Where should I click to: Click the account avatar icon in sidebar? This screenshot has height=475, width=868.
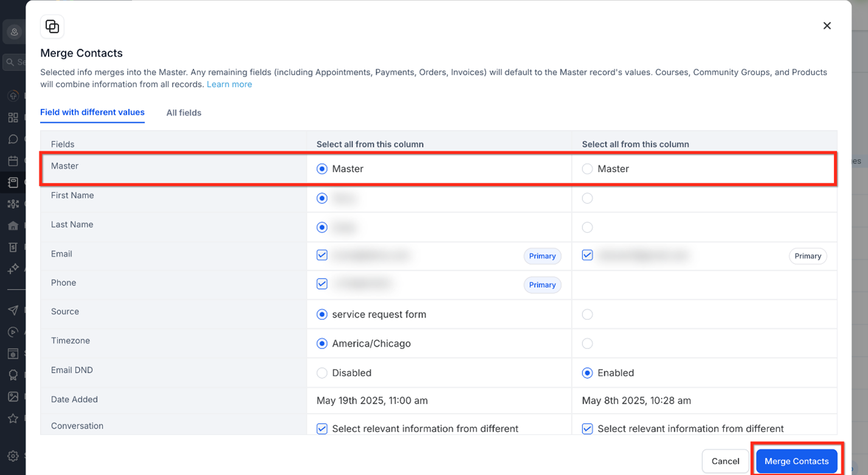click(x=14, y=32)
